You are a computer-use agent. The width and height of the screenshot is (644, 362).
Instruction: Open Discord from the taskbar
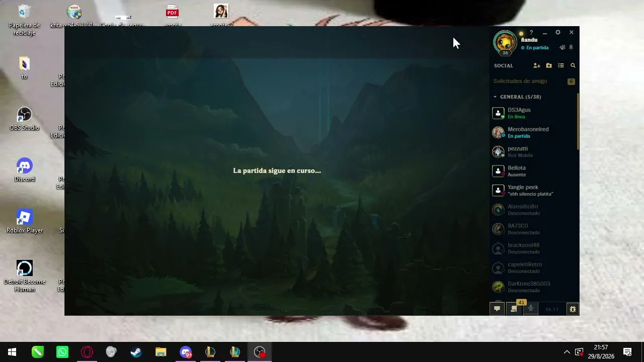(x=186, y=352)
